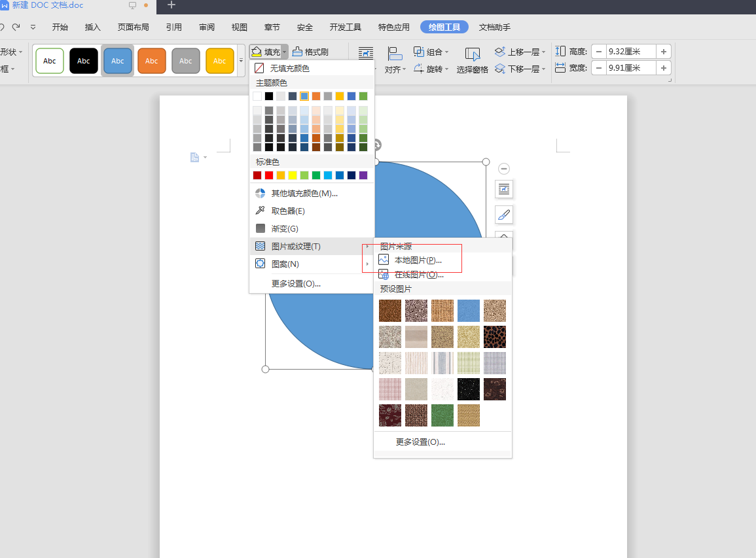Click the eyedropper 取色器 icon

[x=261, y=211]
